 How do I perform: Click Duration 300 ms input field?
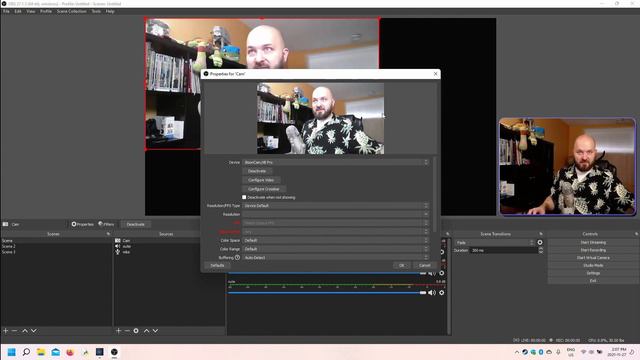coord(504,250)
